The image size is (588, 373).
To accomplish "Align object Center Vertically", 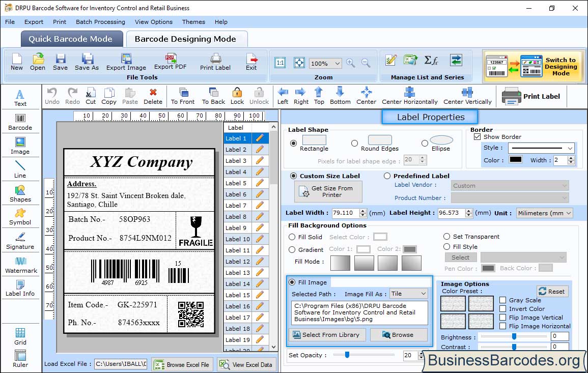I will click(x=467, y=96).
